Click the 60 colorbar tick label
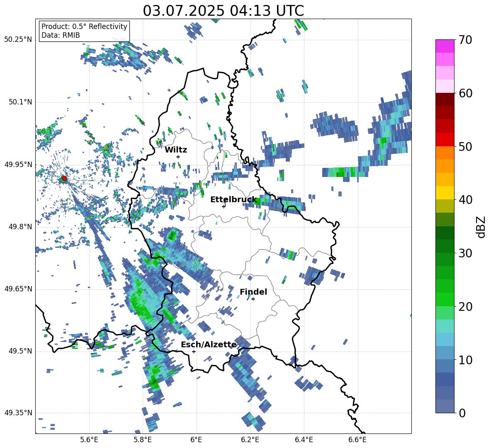 point(465,93)
